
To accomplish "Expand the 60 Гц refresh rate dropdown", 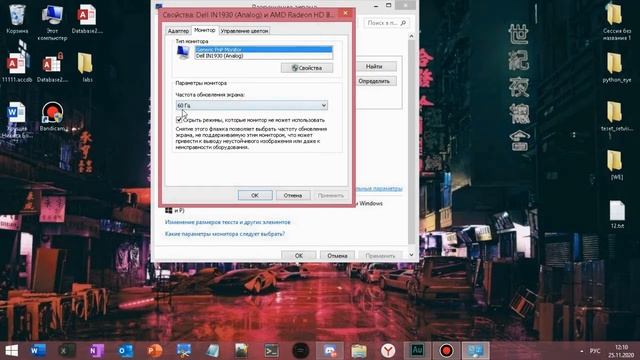I will (252, 105).
